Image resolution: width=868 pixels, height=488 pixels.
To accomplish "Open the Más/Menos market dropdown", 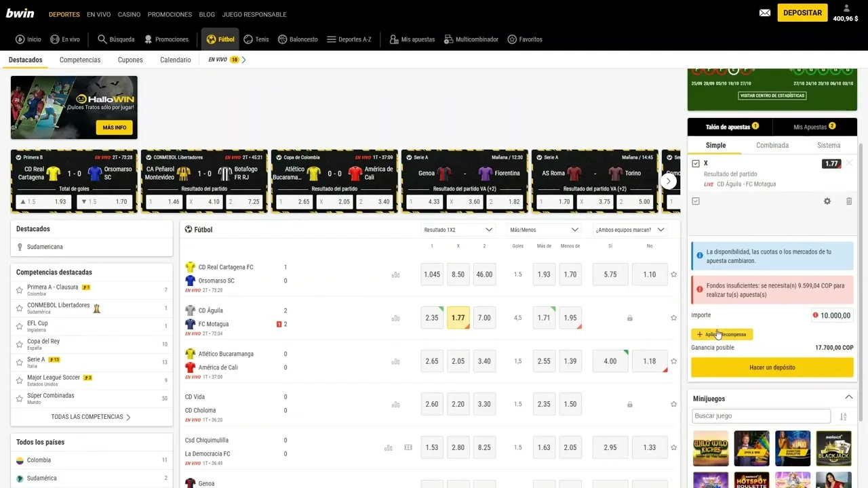I will [x=545, y=230].
